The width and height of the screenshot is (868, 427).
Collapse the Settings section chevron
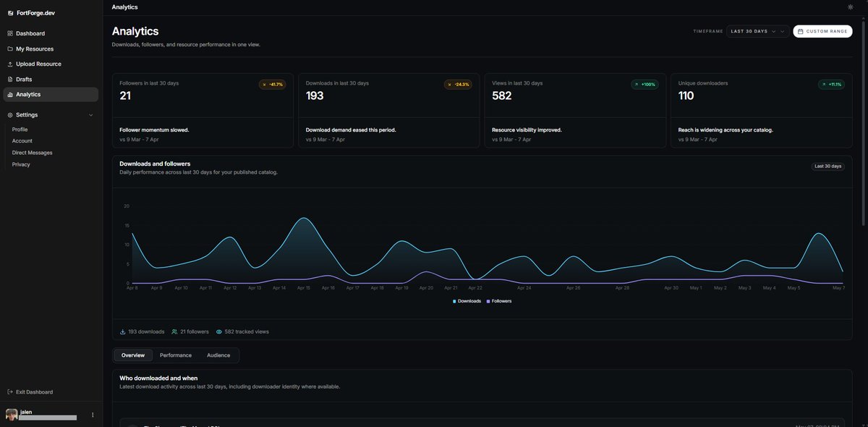point(90,115)
